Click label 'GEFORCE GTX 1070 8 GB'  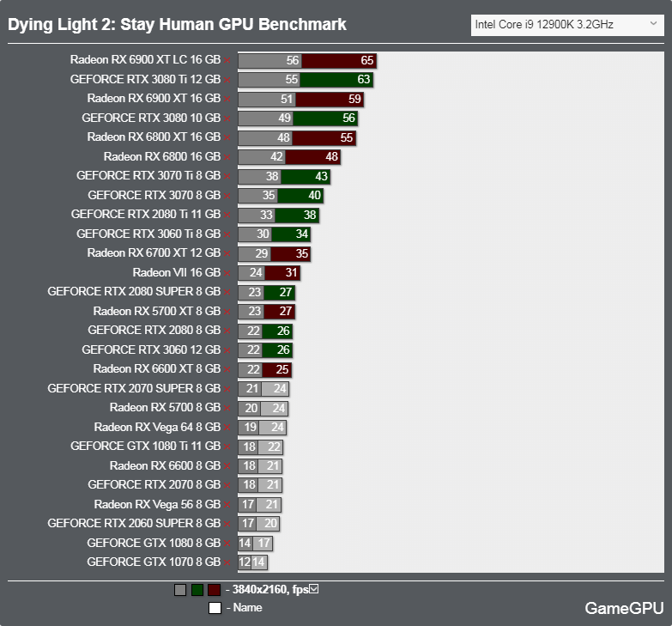click(x=154, y=562)
